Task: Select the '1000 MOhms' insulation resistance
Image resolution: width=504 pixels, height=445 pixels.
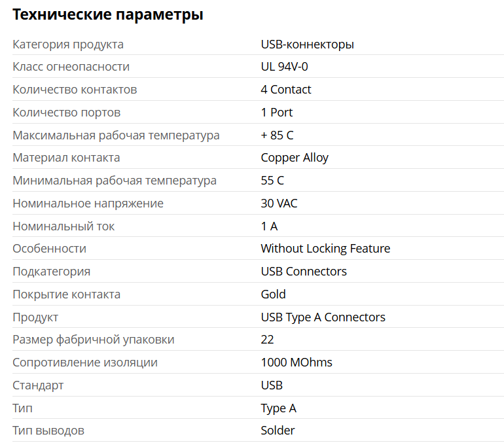Action: [297, 363]
